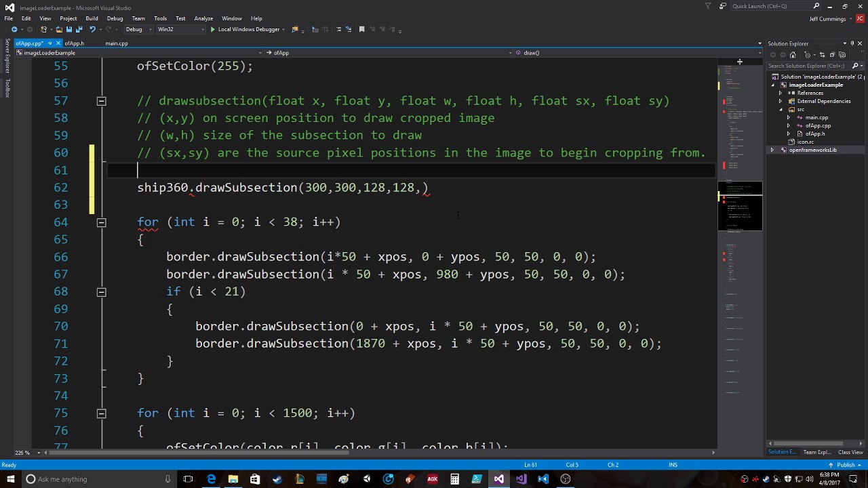Collapse the if block at line 68
Viewport: 868px width, 488px height.
click(101, 291)
